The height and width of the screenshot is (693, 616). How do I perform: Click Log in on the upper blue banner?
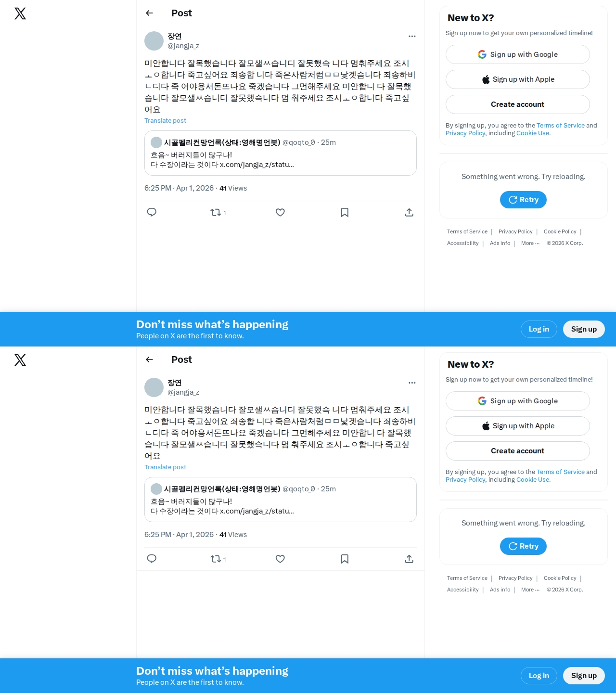(x=539, y=329)
